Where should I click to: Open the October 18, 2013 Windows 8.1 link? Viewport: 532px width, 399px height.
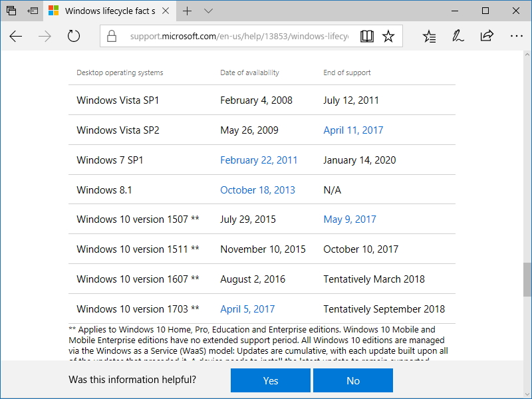click(257, 190)
